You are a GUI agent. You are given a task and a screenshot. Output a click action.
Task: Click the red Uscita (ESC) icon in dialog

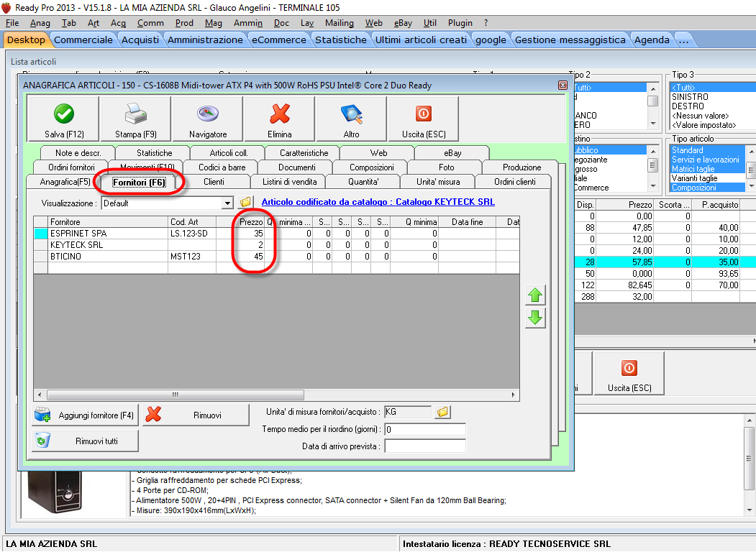424,114
